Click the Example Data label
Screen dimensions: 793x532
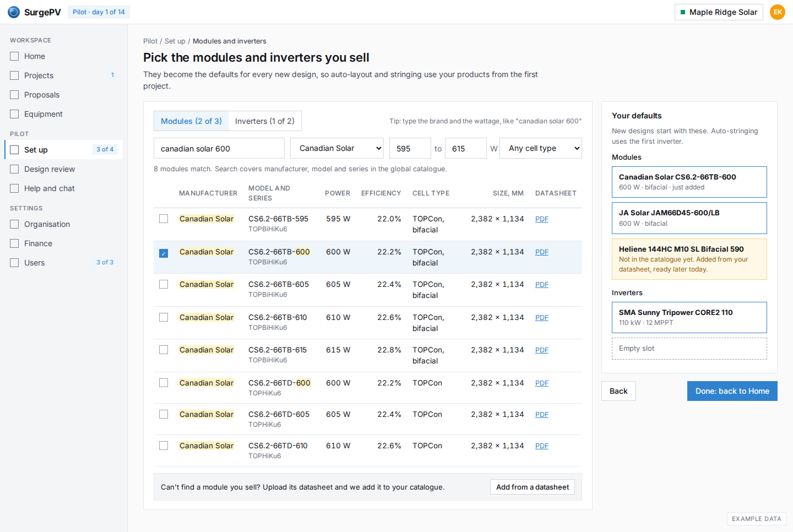(x=757, y=519)
